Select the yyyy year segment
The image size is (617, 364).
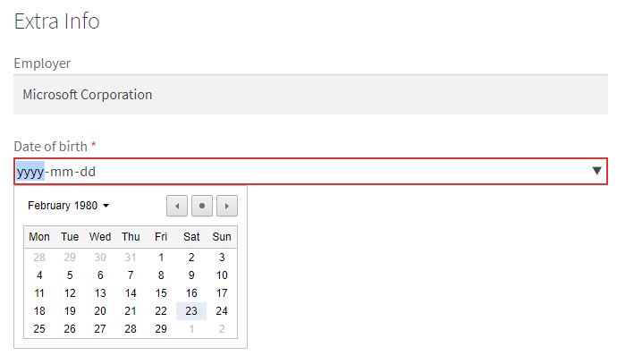[30, 172]
